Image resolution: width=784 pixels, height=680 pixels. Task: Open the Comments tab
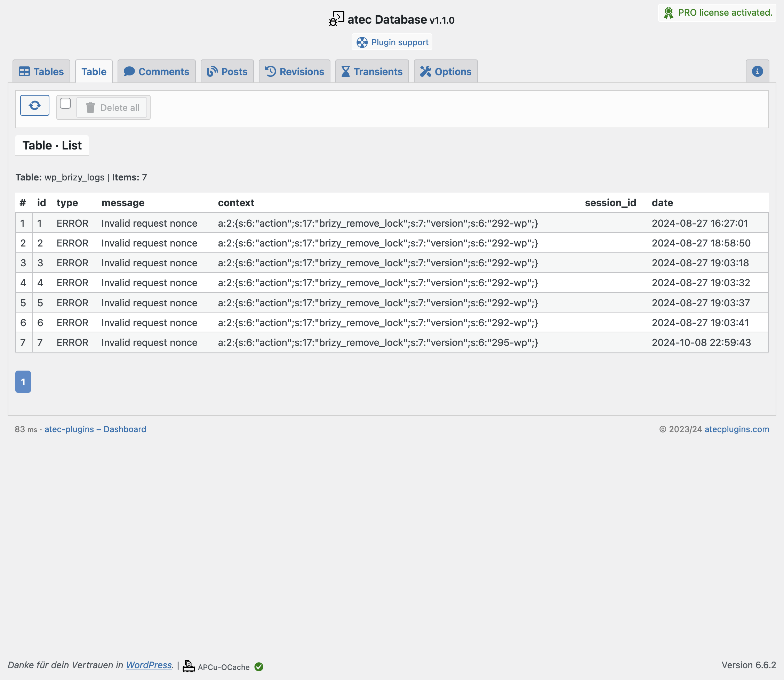[157, 71]
